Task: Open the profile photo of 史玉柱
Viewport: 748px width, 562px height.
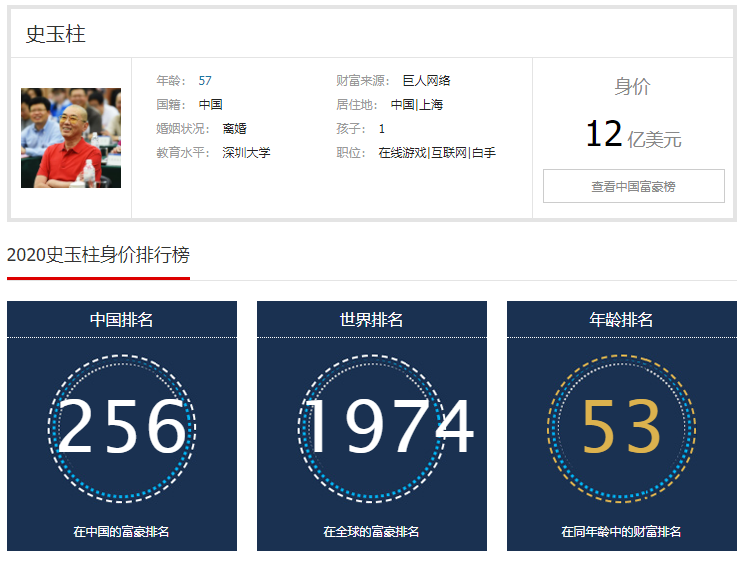Action: (x=71, y=138)
